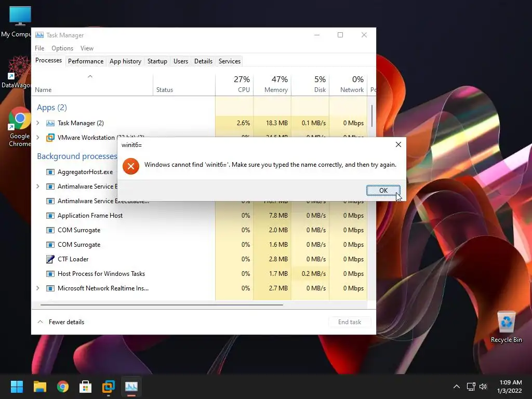Open the File menu in Task Manager

coord(39,48)
